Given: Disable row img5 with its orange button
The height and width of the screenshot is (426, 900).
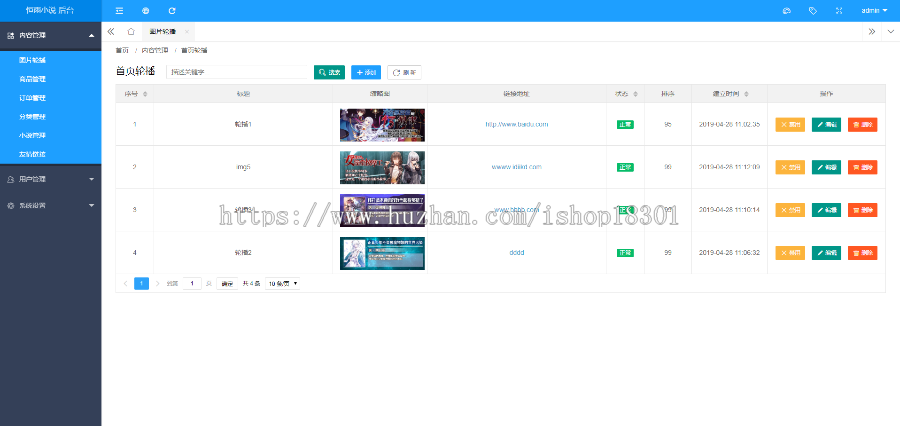Looking at the screenshot, I should [790, 167].
